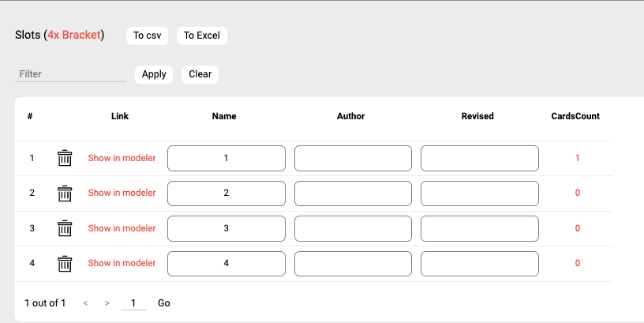Select the Revised field in row 4
Screen dimensions: 644x323
tap(479, 263)
